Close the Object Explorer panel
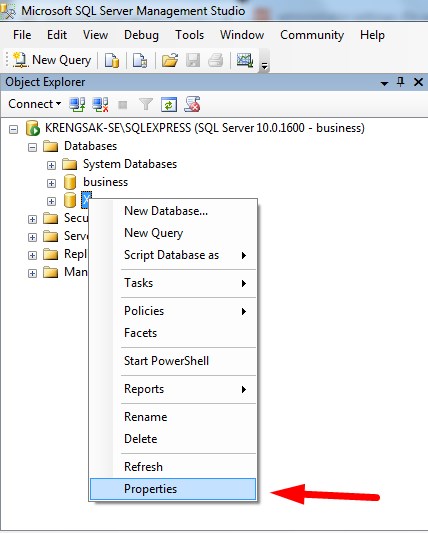This screenshot has height=533, width=428. point(418,82)
